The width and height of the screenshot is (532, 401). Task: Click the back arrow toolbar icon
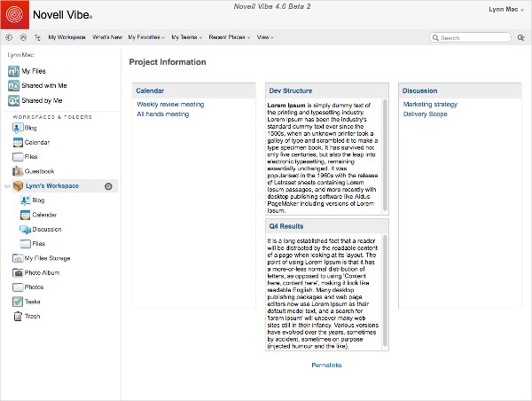click(9, 37)
